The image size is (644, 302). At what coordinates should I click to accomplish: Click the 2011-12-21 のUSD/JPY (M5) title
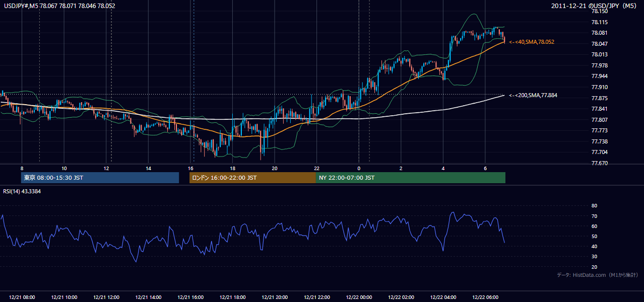click(x=595, y=6)
